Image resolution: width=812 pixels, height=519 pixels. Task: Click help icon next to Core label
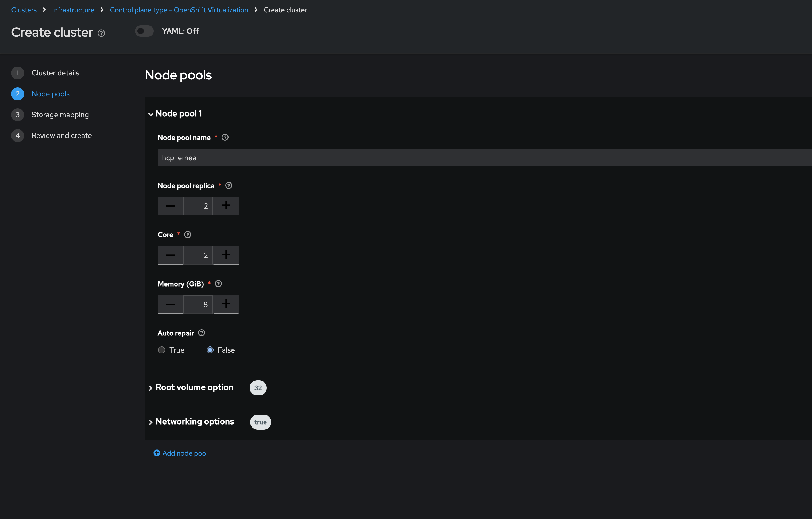tap(187, 235)
